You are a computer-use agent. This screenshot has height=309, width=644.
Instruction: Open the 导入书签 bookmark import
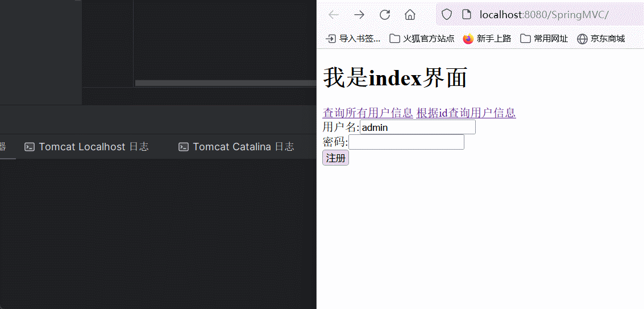pyautogui.click(x=353, y=39)
